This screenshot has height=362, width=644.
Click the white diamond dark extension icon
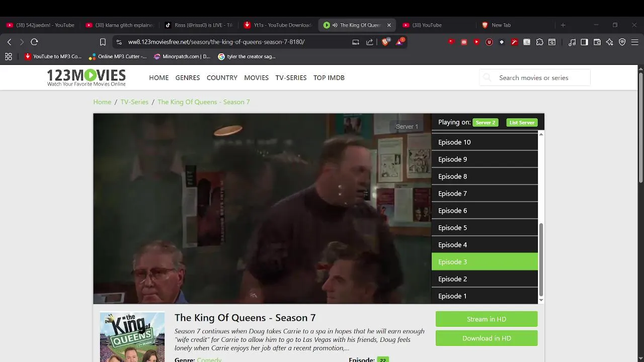(502, 42)
